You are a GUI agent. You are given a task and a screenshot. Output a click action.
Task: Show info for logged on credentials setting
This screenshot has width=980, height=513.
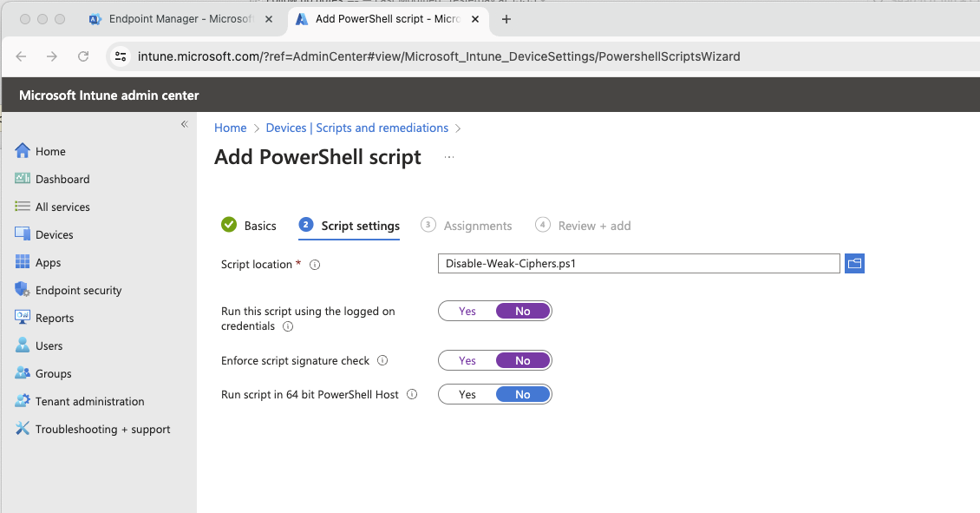[288, 326]
